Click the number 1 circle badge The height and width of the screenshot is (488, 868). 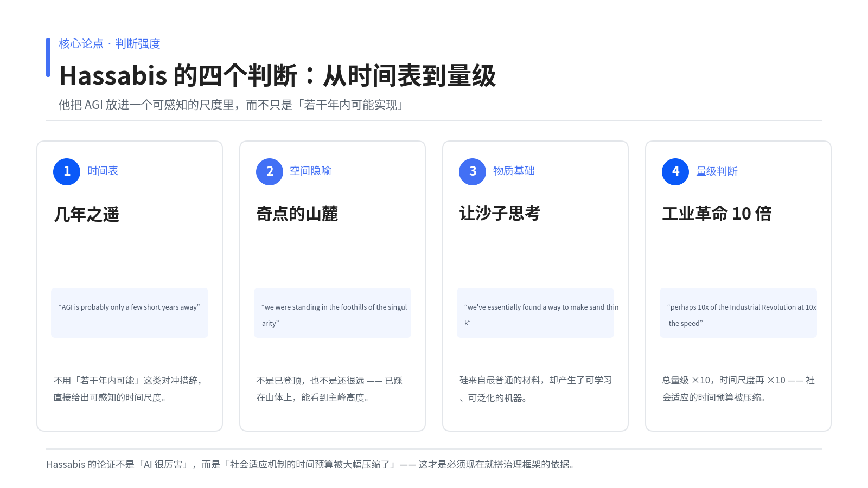[x=67, y=172]
